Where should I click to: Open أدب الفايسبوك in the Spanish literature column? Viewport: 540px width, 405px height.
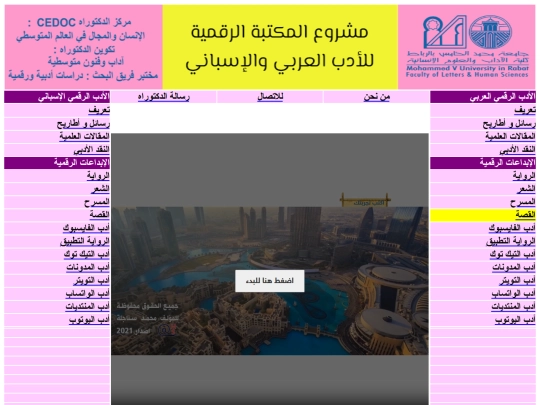(86, 228)
